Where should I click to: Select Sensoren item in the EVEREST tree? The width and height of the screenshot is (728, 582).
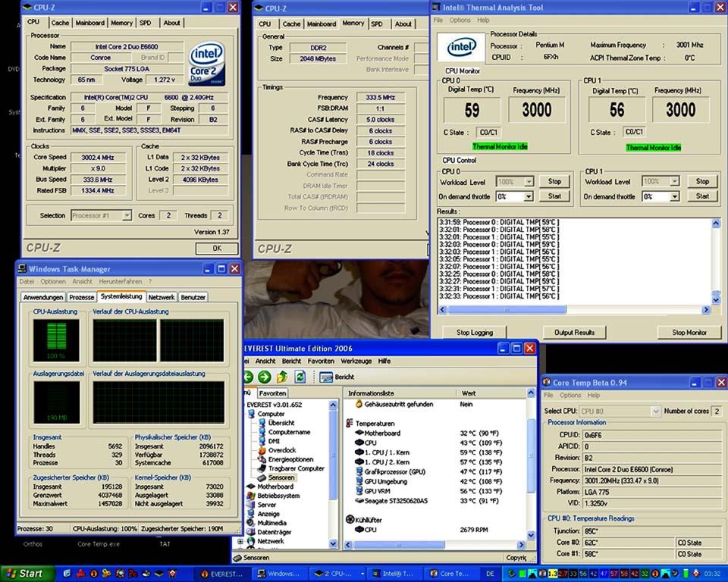click(281, 477)
